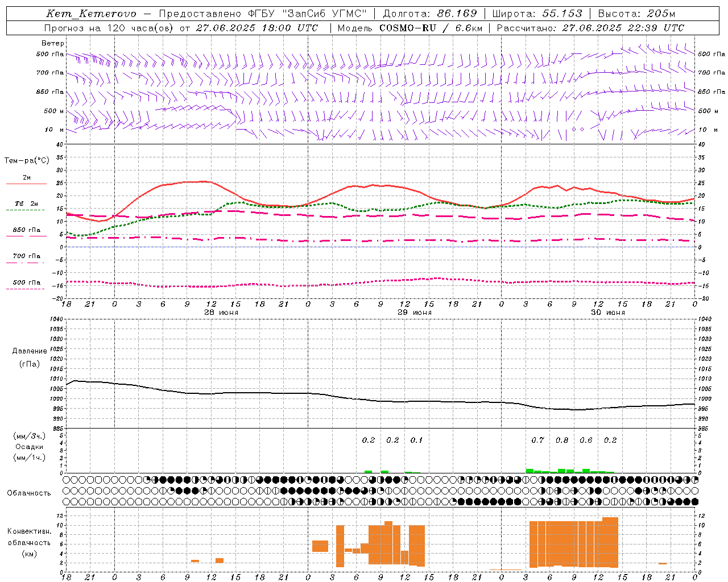Click the 500 гПа temperature legend entry

[x=26, y=282]
